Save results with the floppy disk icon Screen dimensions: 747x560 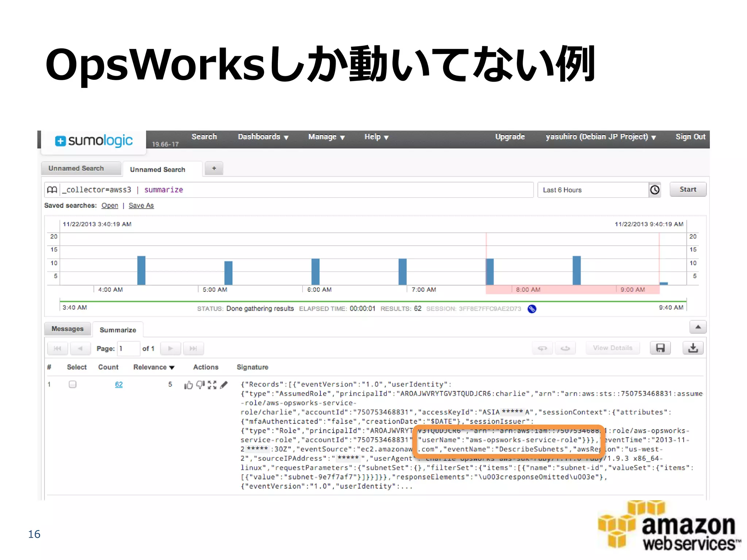coord(660,348)
